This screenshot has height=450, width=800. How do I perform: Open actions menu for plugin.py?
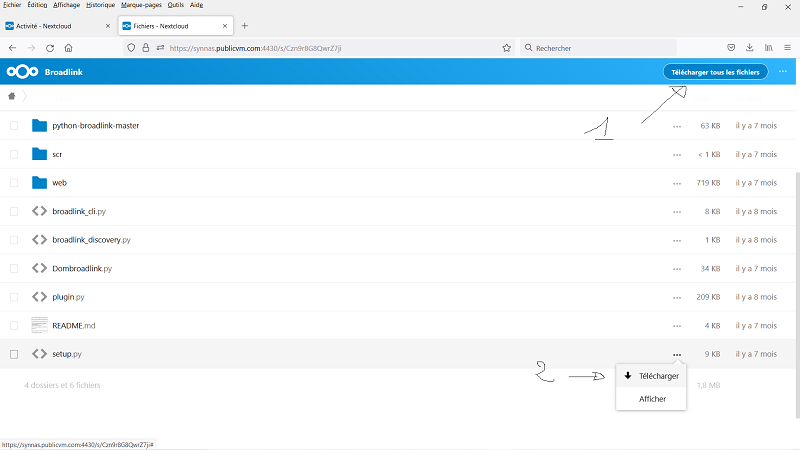pyautogui.click(x=677, y=297)
